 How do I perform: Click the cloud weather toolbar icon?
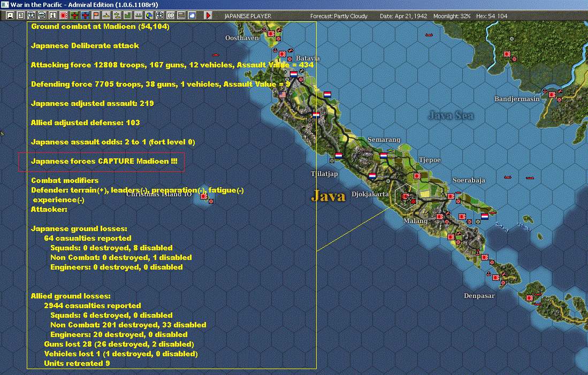(193, 16)
